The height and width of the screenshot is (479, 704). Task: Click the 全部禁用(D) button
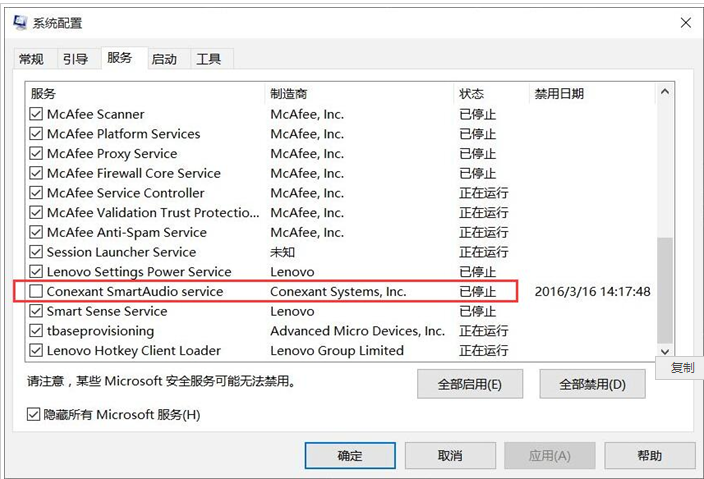pyautogui.click(x=593, y=384)
